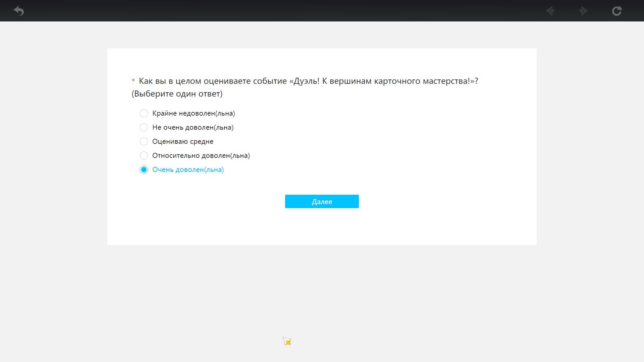This screenshot has height=362, width=644.
Task: Click the '(Выберите один ответ)' hint text
Action: click(x=177, y=94)
